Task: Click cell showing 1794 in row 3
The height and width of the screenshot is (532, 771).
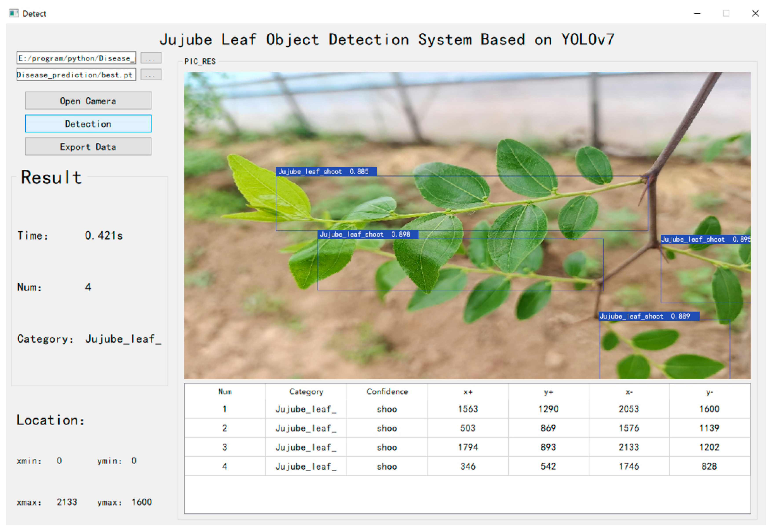Action: coord(468,447)
